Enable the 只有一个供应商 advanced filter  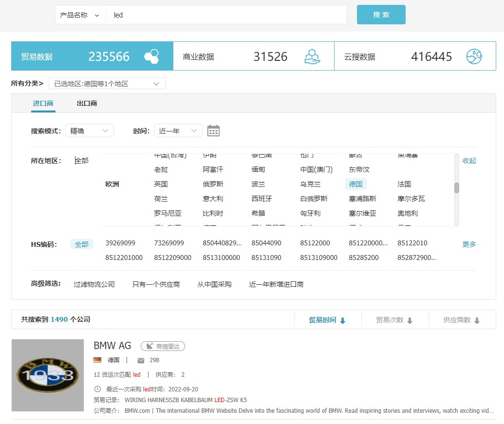click(156, 284)
